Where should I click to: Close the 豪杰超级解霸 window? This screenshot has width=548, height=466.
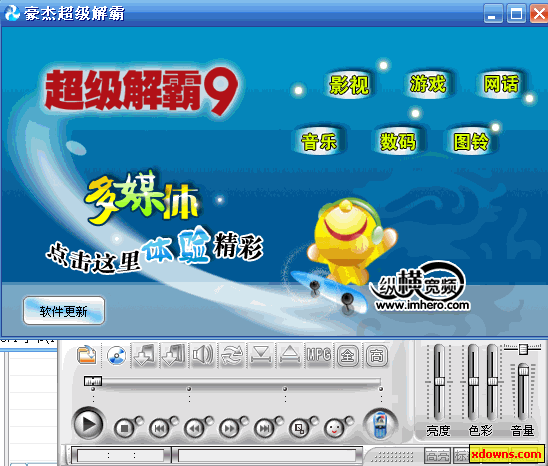[539, 14]
